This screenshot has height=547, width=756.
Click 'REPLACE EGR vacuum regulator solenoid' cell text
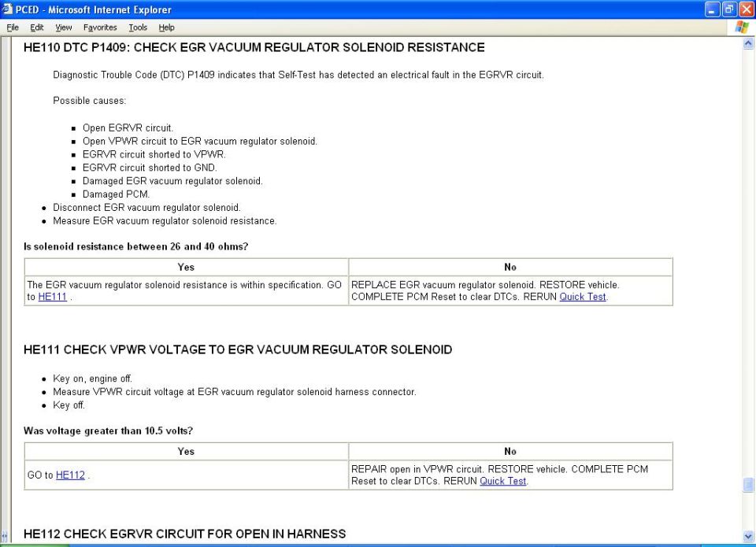point(485,290)
